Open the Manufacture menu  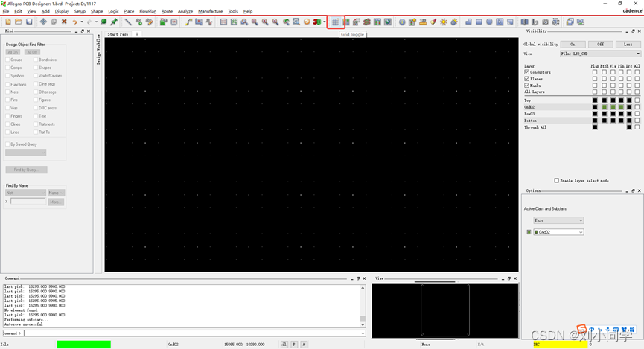210,11
